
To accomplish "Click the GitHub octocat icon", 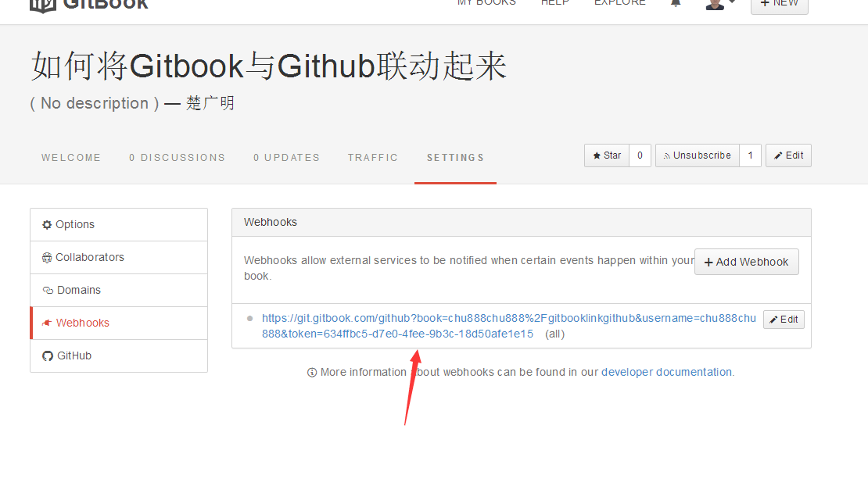I will [x=48, y=355].
